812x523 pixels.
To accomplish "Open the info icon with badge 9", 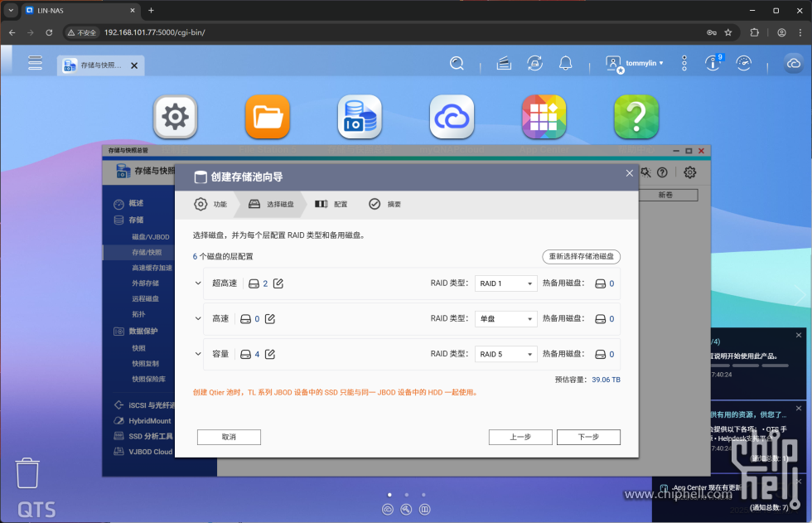I will coord(713,63).
